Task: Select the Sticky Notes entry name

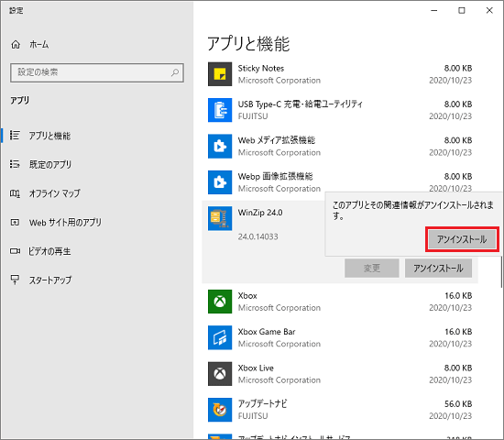Action: pos(261,68)
